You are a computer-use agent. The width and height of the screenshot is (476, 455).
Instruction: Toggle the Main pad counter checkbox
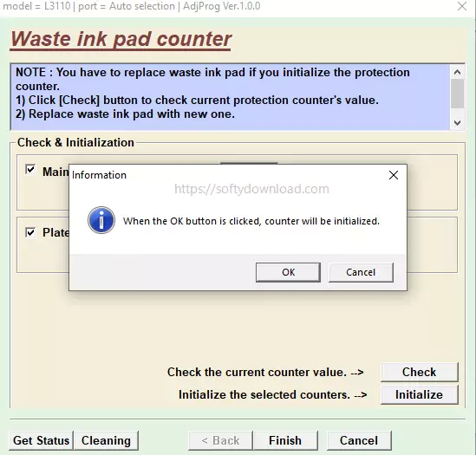click(x=30, y=169)
